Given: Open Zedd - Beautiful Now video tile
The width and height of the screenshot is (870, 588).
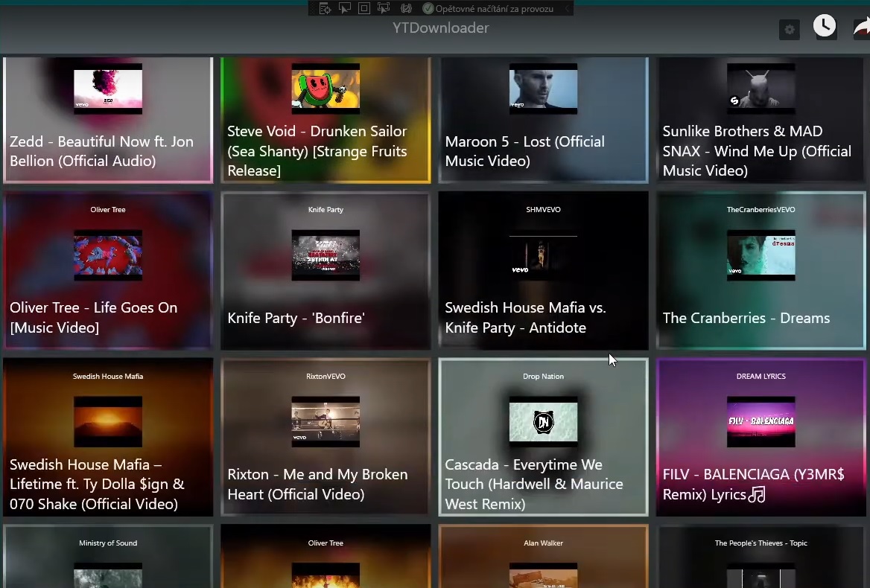Looking at the screenshot, I should point(108,121).
